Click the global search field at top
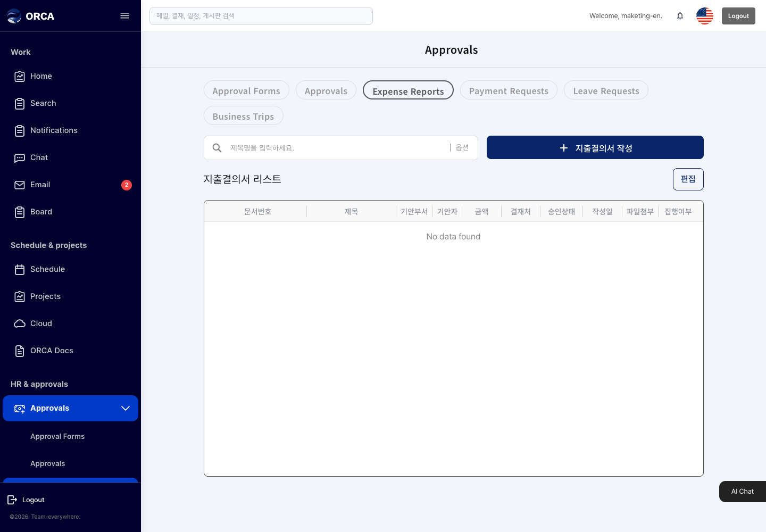 coord(261,16)
